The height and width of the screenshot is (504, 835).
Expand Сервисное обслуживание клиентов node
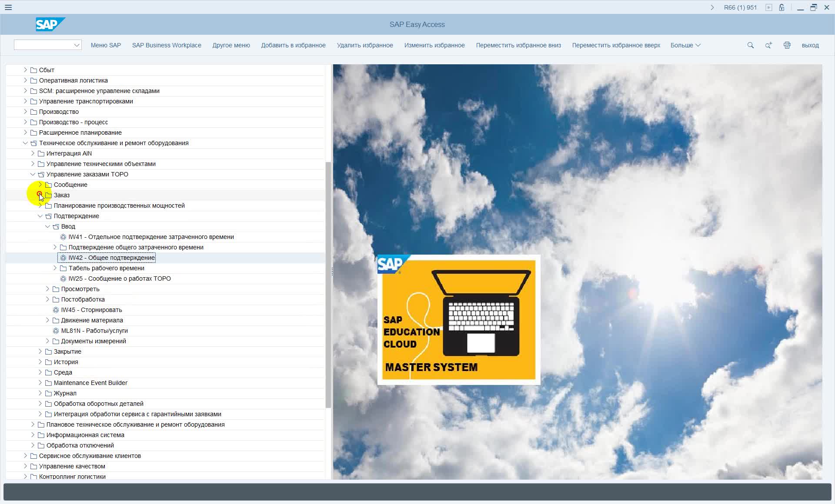[x=25, y=456]
